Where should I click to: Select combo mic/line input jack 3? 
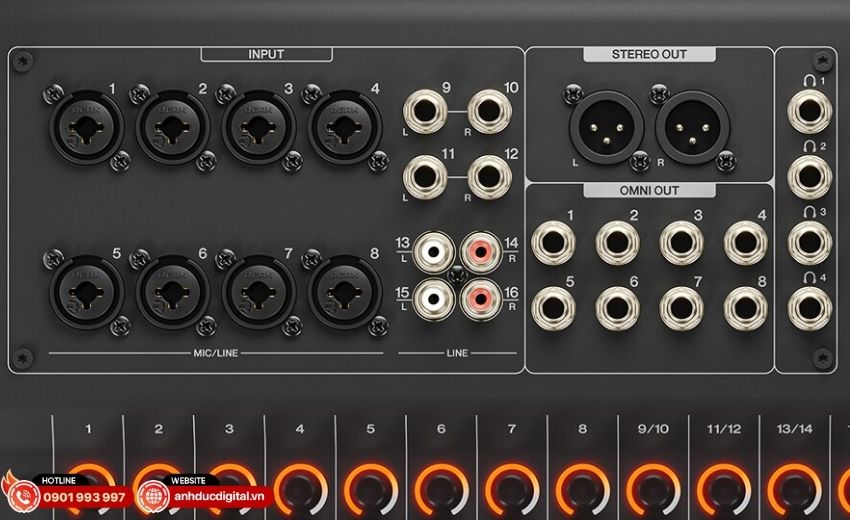pyautogui.click(x=259, y=129)
